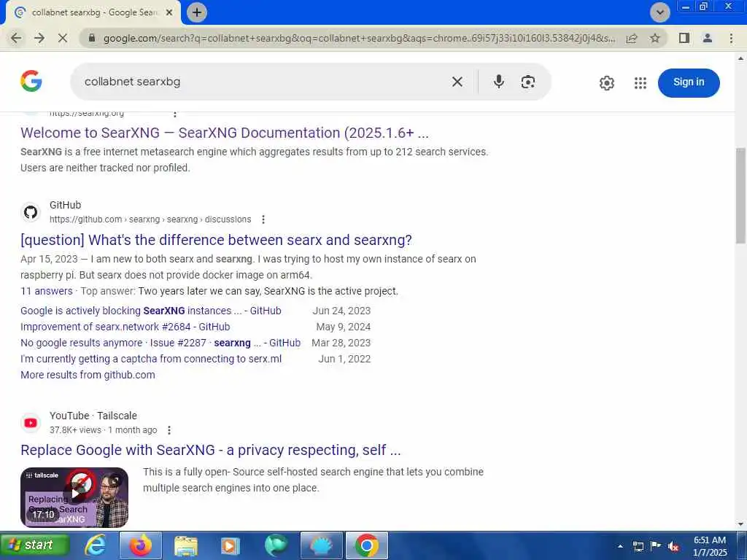
Task: Launch Firefox from the taskbar
Action: 141,545
